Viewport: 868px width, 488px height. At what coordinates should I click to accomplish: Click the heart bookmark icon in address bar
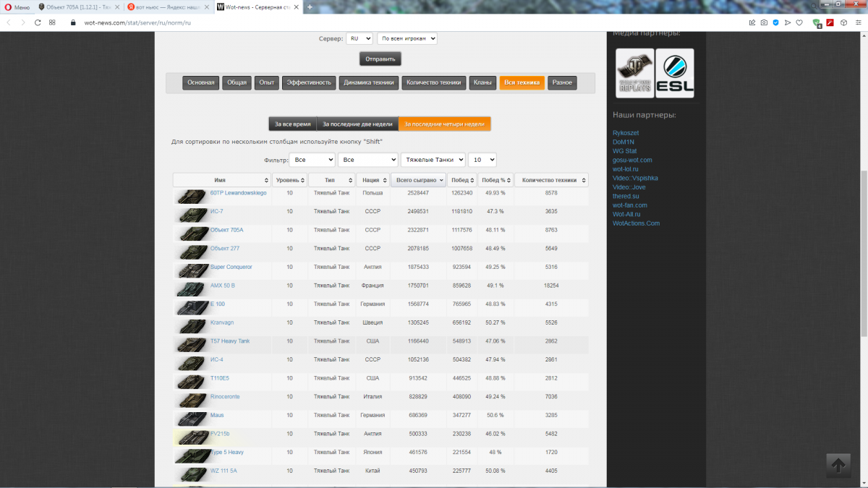pyautogui.click(x=799, y=22)
